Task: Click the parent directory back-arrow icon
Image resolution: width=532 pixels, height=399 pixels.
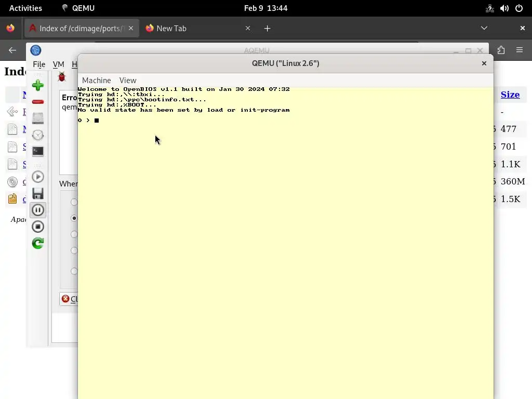Action: [x=12, y=111]
